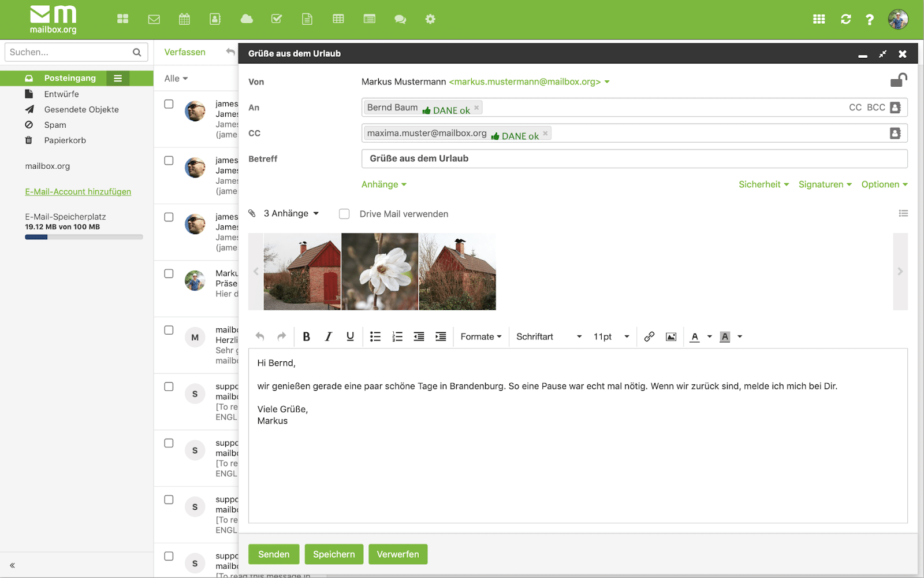The height and width of the screenshot is (578, 924).
Task: Open the Address Book icon
Action: 215,19
